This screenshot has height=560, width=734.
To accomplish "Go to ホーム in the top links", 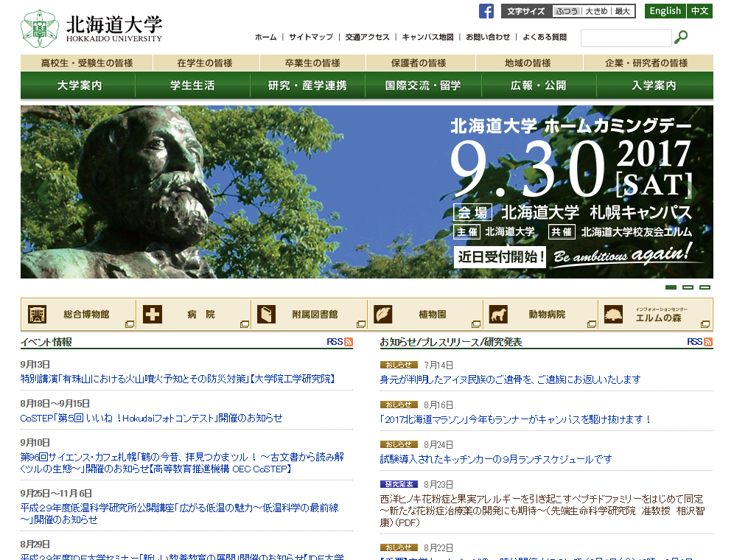I will [266, 37].
